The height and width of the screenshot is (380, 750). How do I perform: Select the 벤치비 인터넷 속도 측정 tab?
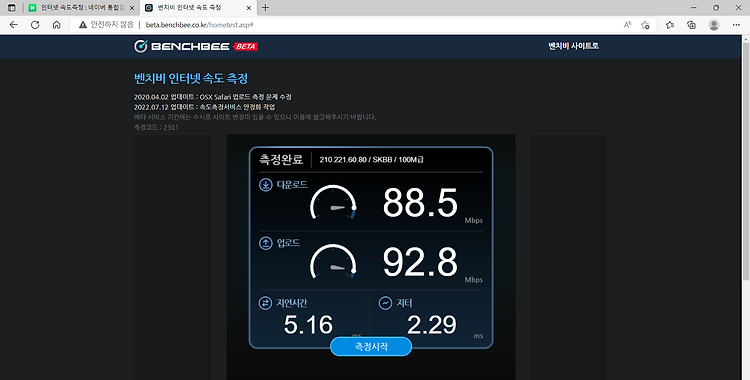(x=199, y=8)
